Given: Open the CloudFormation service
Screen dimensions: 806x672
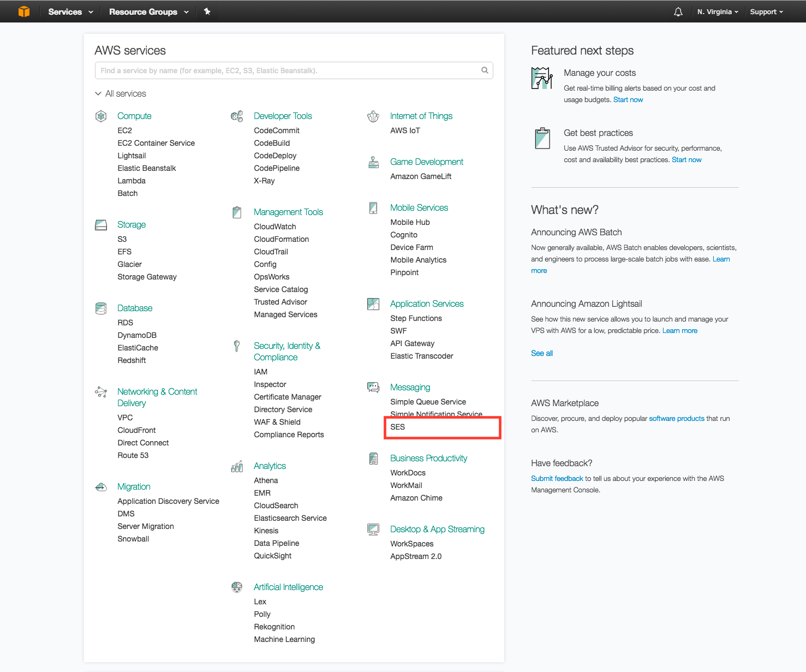Looking at the screenshot, I should tap(282, 239).
